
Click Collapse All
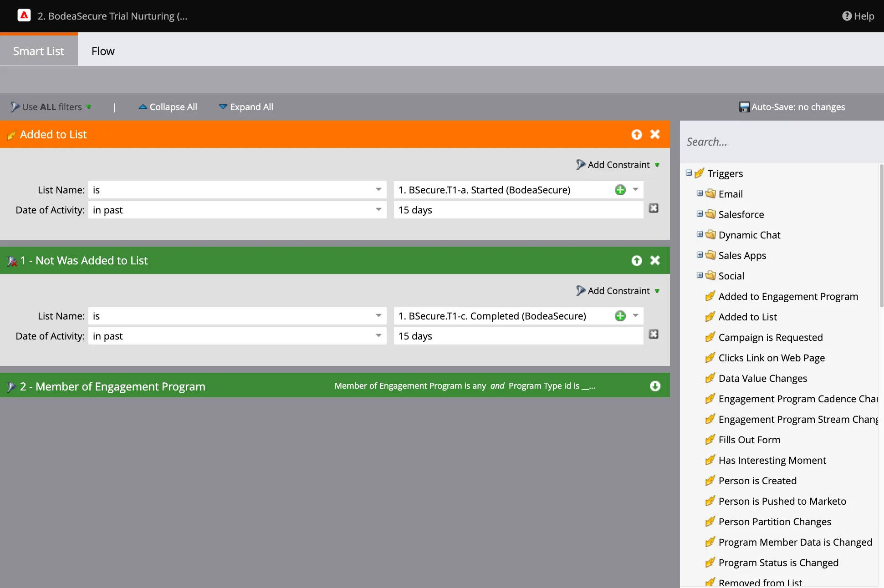(x=168, y=107)
